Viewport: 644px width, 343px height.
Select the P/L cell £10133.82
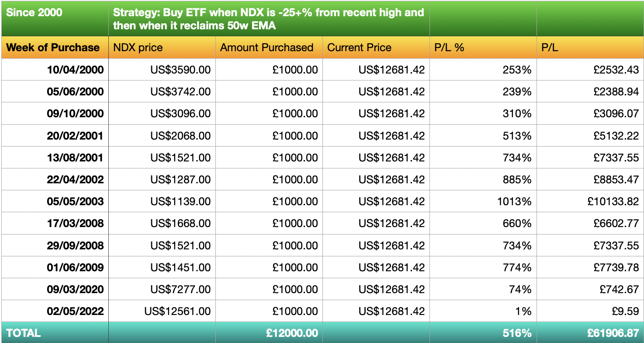(590, 201)
